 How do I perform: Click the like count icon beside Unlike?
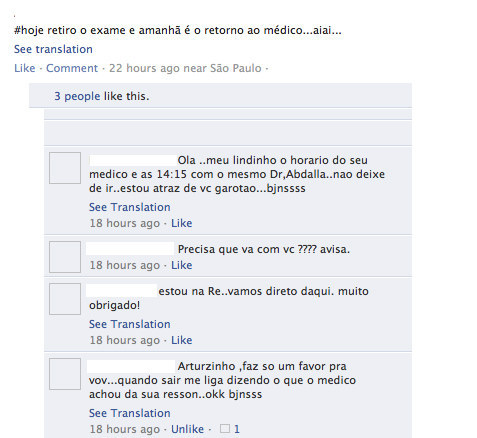coord(225,428)
